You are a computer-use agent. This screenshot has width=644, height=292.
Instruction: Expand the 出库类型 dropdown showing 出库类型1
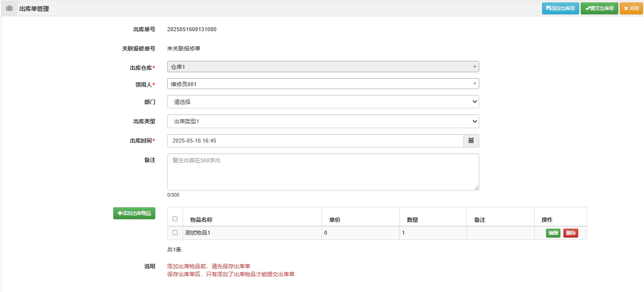[323, 121]
